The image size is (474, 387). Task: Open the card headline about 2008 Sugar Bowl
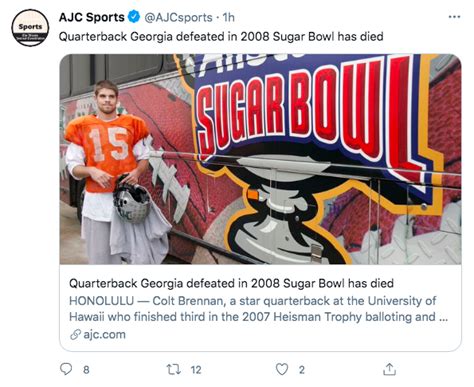(x=231, y=283)
